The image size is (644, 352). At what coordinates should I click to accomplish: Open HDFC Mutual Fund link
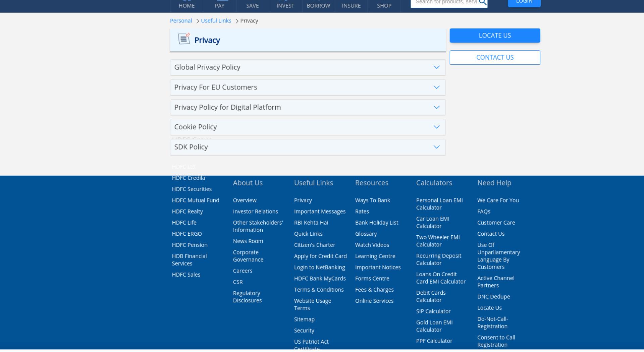[x=196, y=200]
